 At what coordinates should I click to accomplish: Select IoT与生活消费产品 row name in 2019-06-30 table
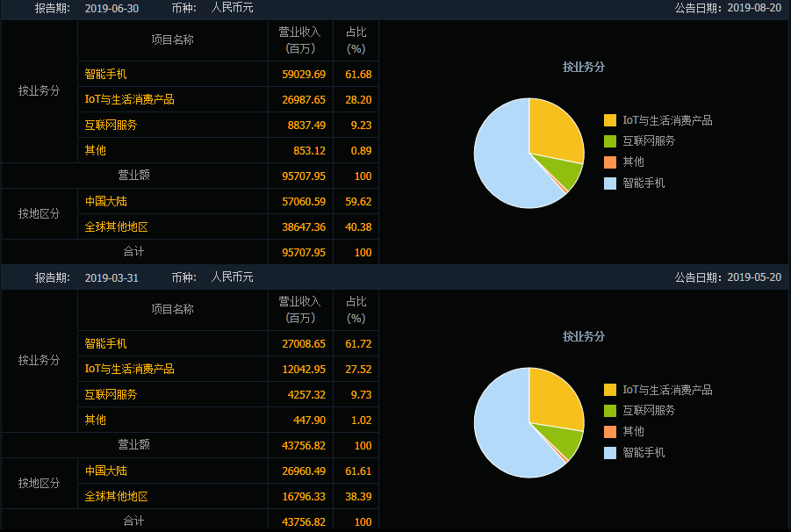129,99
